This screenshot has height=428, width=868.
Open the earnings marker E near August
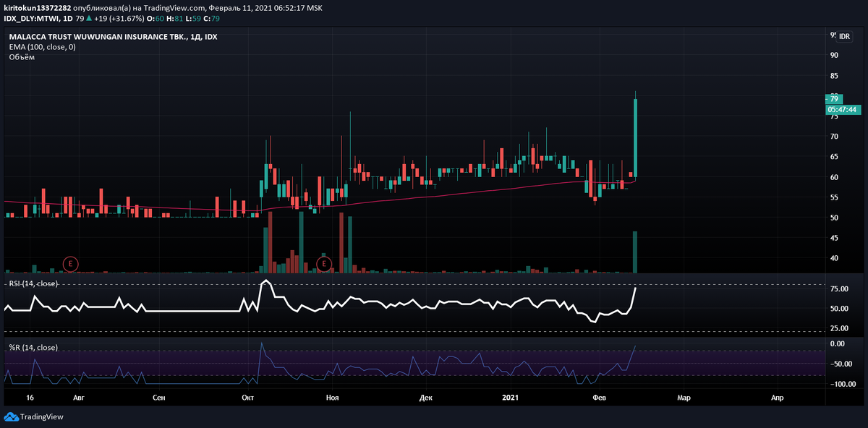coord(70,264)
